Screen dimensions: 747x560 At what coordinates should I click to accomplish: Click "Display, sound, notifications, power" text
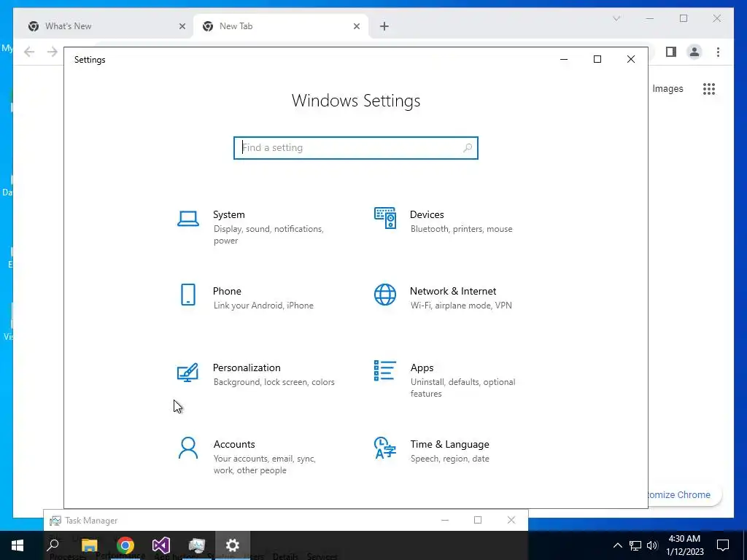268,235
